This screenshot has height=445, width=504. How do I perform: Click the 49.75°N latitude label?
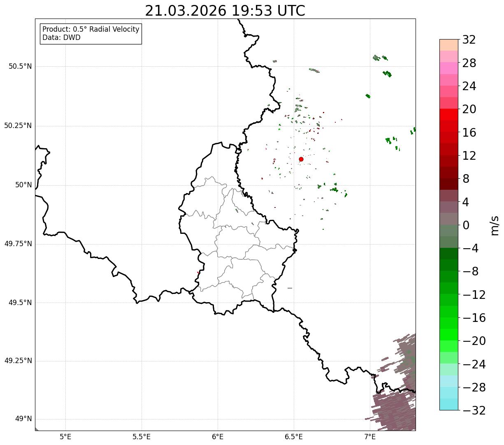point(18,244)
